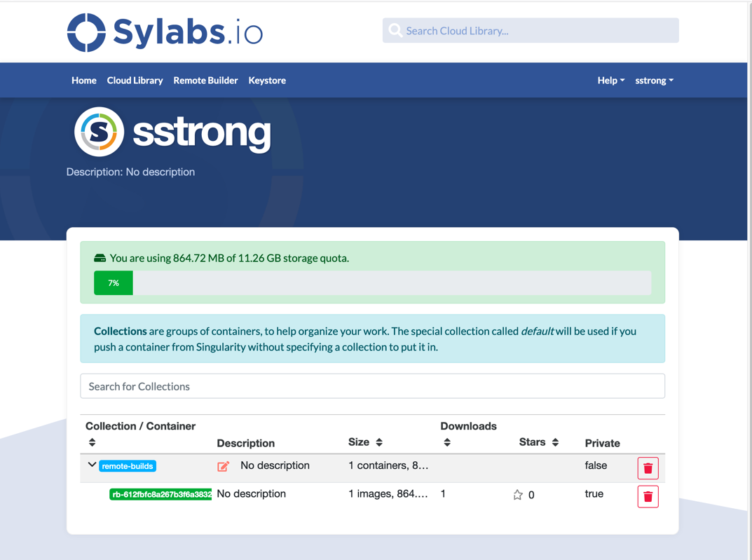Open Remote Builder

click(x=205, y=81)
